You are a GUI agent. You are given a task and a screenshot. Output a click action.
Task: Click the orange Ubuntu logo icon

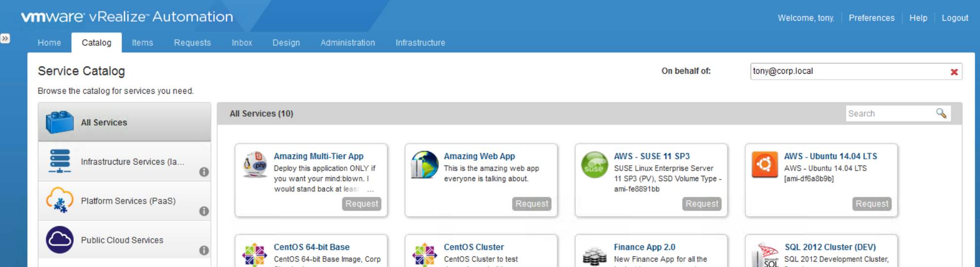pyautogui.click(x=765, y=165)
